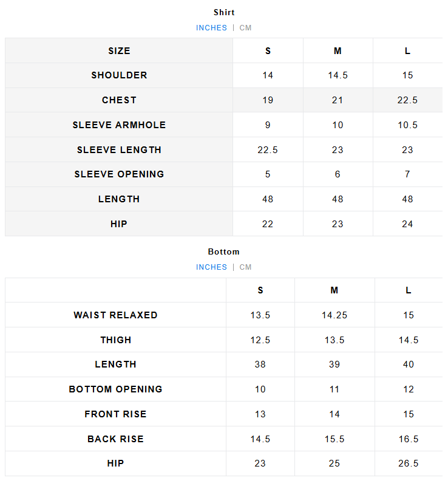This screenshot has height=489, width=448.
Task: Click the Bottom table title
Action: tap(224, 251)
